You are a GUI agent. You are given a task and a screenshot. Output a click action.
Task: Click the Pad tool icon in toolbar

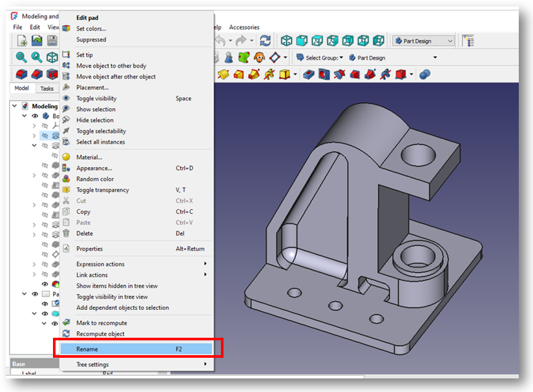tap(224, 74)
